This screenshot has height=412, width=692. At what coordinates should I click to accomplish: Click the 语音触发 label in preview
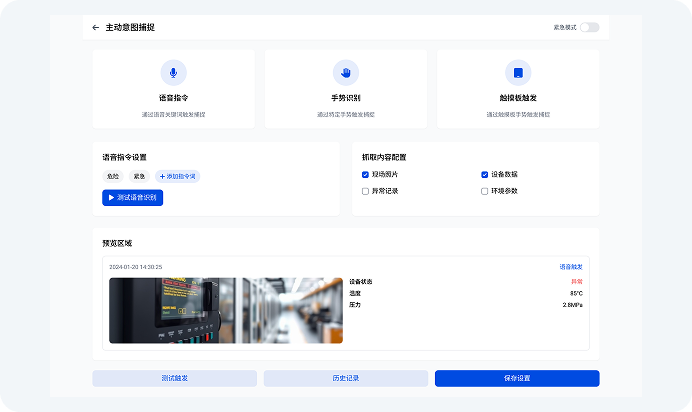[571, 267]
